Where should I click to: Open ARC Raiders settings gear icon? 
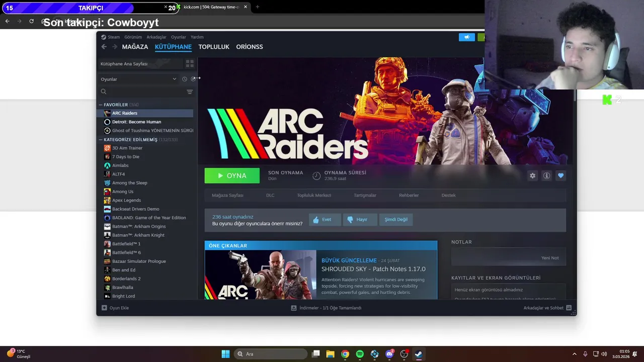[x=532, y=175]
